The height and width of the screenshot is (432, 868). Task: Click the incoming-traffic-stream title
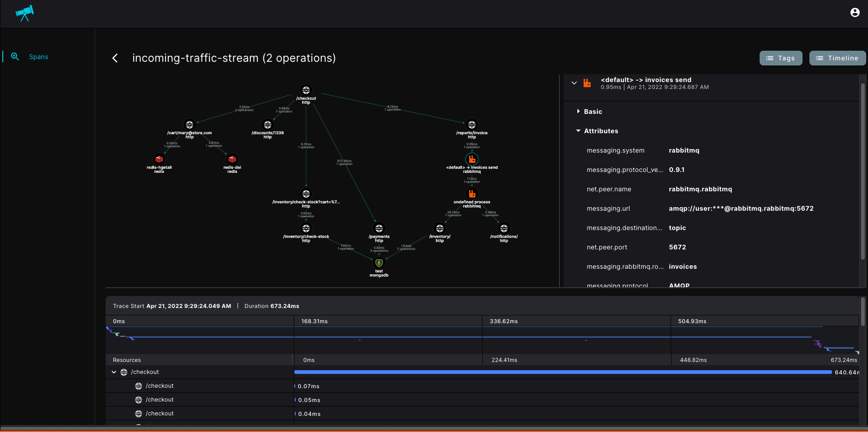[x=234, y=58]
